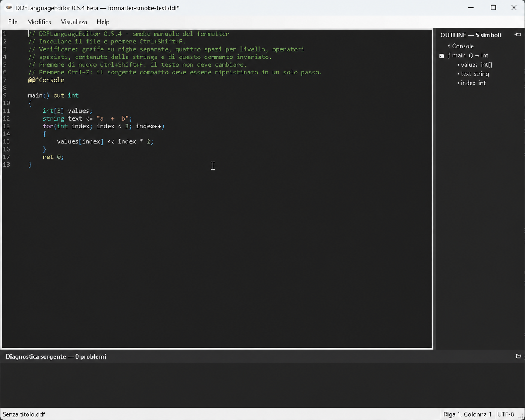Image resolution: width=525 pixels, height=420 pixels.
Task: Click the OUTLINE — 5 simboli header
Action: coord(471,35)
